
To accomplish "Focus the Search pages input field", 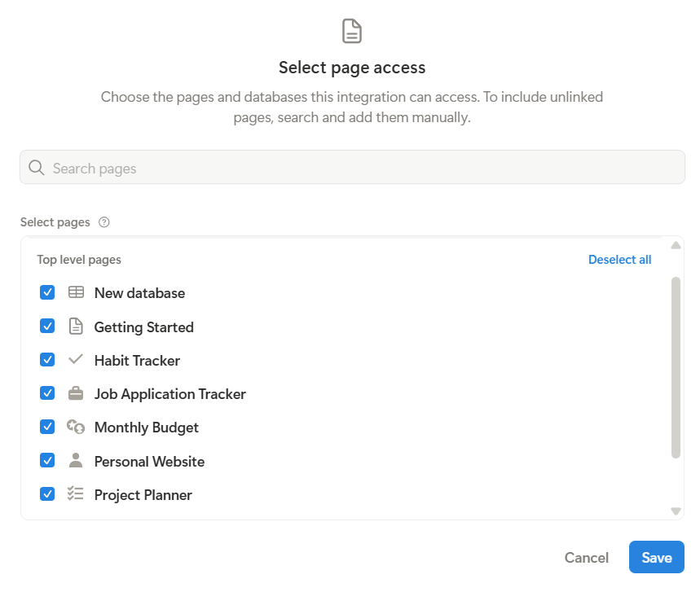I will coord(359,168).
